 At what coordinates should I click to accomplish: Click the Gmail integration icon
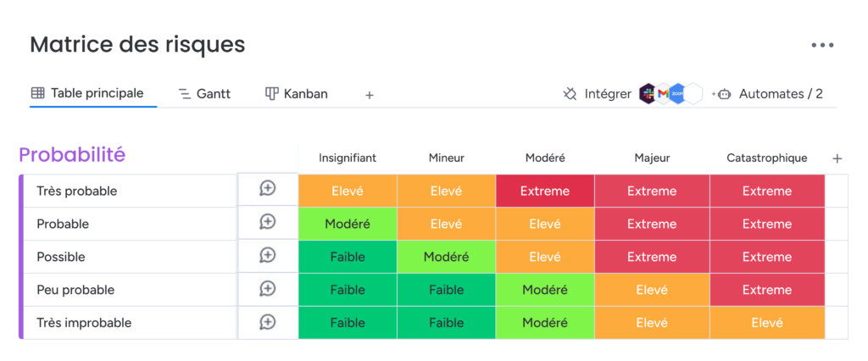click(x=663, y=94)
